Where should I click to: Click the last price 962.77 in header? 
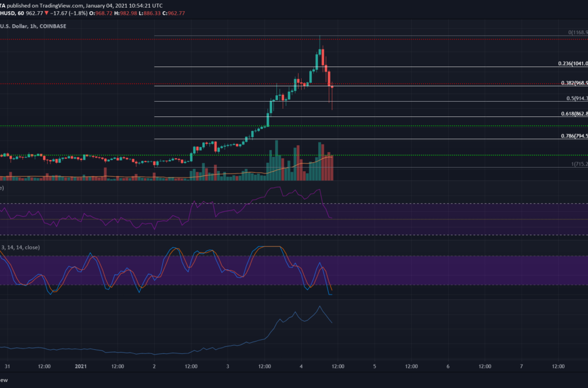tap(35, 13)
